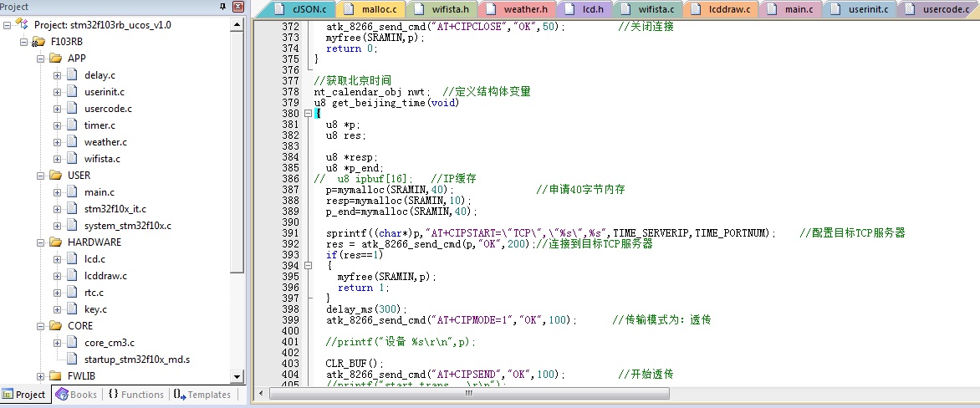Click the startup_stm32f10x_md.s file icon
Screen dimensions: 980x408
[x=71, y=360]
